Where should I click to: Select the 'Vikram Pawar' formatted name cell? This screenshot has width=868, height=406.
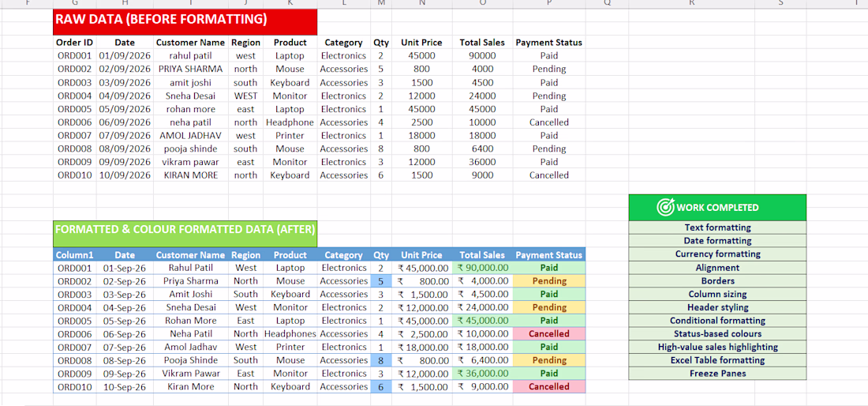(190, 374)
